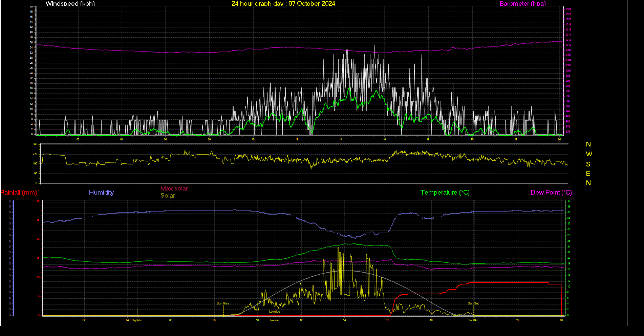
Task: Click the bottom 'N' wind direction letter
Action: pyautogui.click(x=588, y=183)
